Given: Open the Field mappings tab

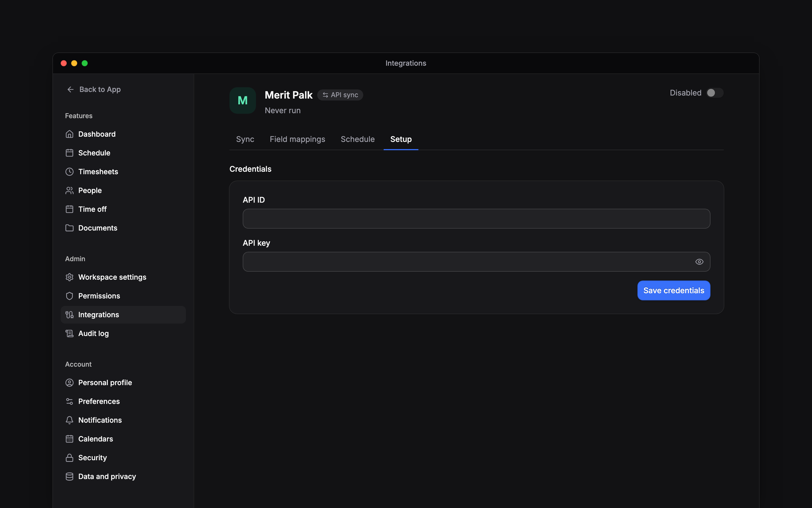Looking at the screenshot, I should 297,139.
